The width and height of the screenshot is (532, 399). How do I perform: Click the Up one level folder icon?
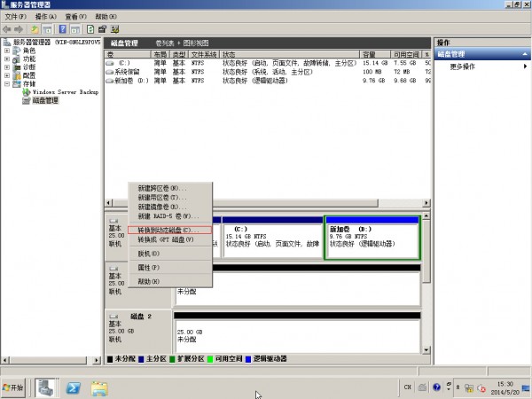click(35, 29)
